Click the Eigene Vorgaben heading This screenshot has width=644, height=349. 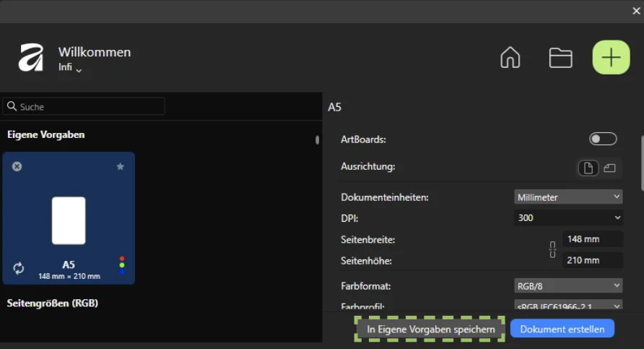(46, 135)
